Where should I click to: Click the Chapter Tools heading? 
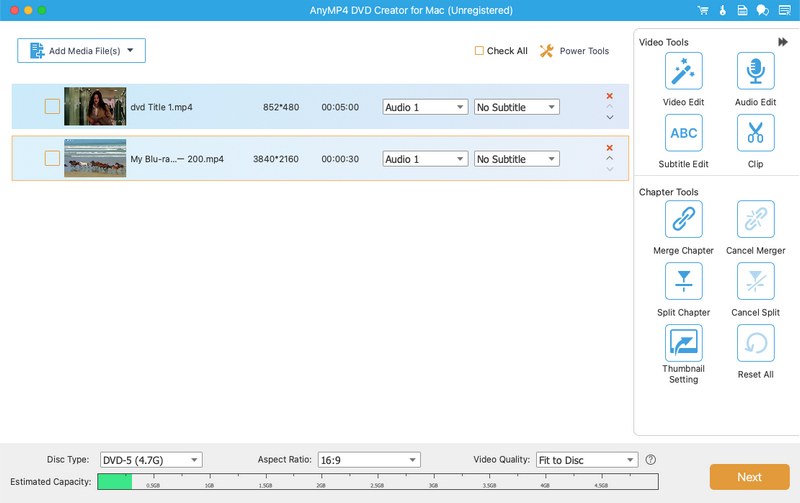[668, 192]
